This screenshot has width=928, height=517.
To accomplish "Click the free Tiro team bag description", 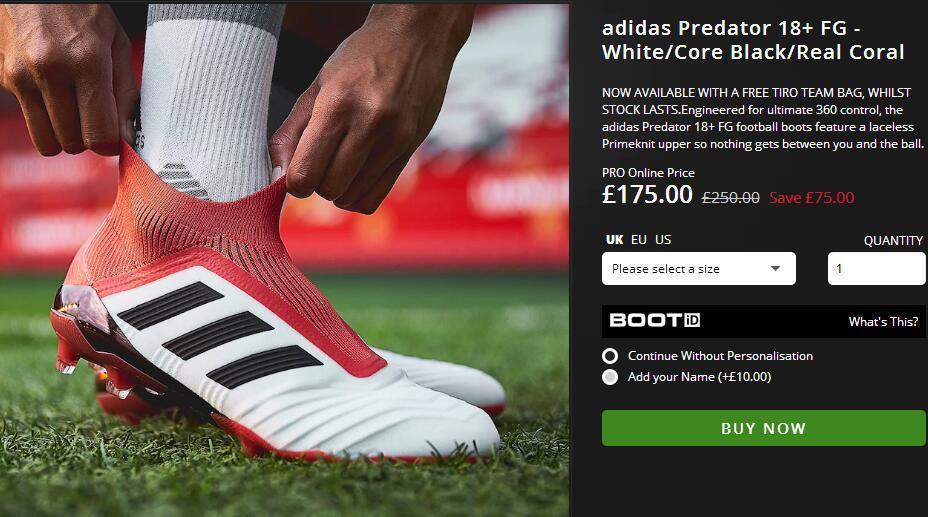I will tap(762, 117).
